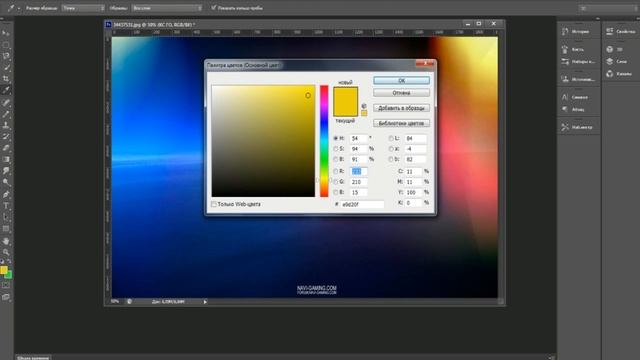Select the Zoom tool

pyautogui.click(x=6, y=253)
